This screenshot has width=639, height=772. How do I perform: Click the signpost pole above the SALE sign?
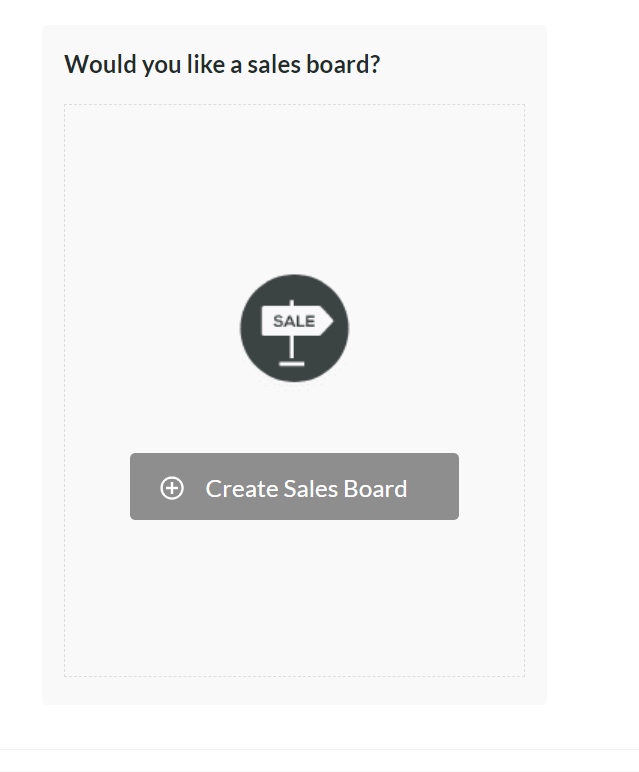point(292,303)
